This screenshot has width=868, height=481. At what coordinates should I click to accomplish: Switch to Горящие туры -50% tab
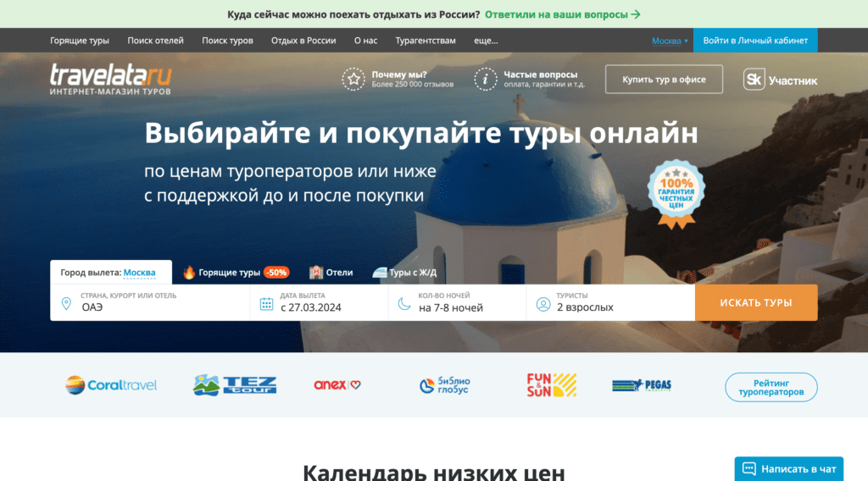(236, 273)
